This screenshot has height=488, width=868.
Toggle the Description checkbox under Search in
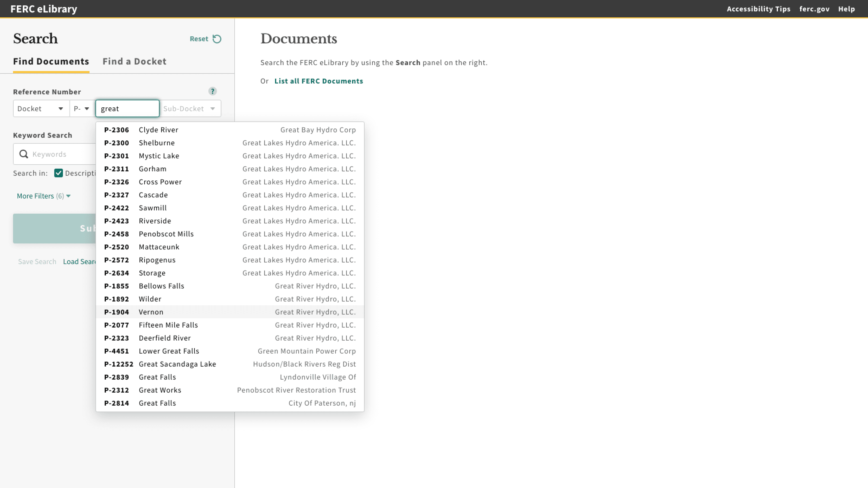58,173
